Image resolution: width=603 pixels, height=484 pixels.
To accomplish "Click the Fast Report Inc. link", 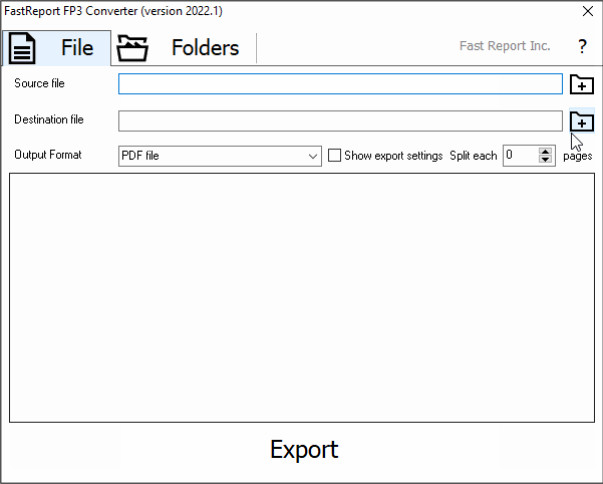I will click(x=505, y=46).
